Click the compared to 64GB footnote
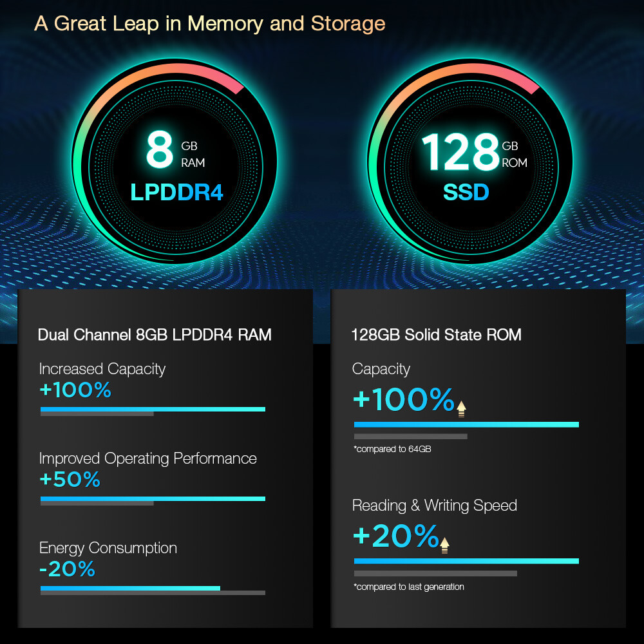This screenshot has height=644, width=644. [393, 449]
